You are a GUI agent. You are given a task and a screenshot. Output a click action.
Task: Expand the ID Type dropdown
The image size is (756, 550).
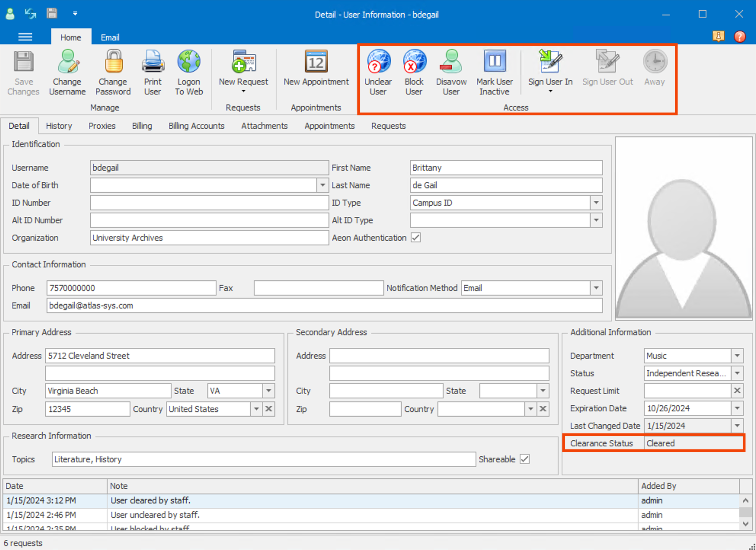[x=596, y=203]
